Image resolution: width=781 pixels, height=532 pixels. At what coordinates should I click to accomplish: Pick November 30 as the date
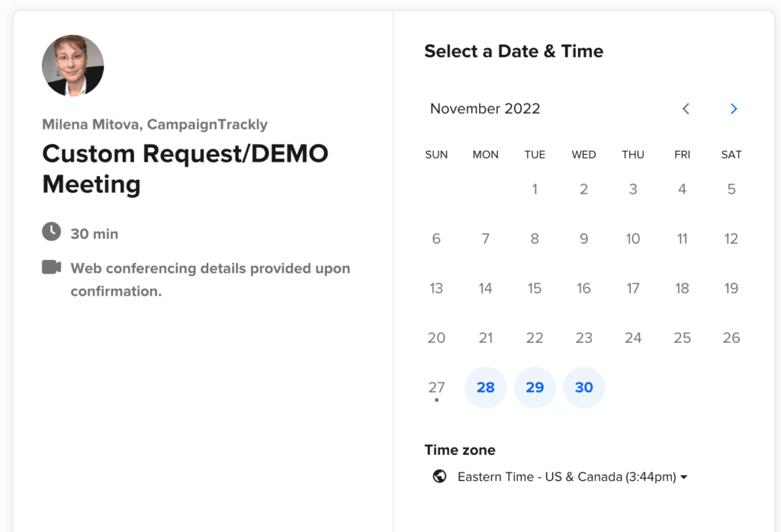pyautogui.click(x=583, y=387)
